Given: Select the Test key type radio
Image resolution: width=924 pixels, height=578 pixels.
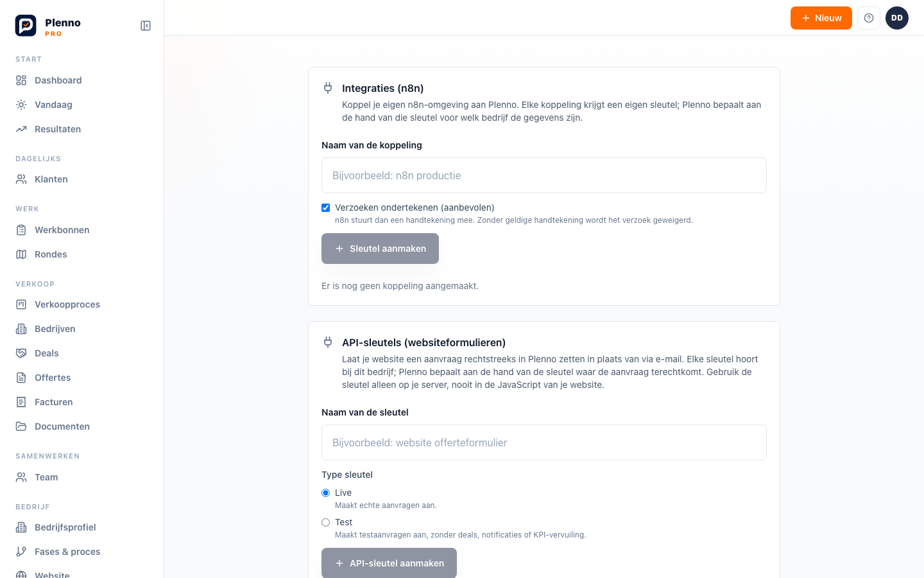Looking at the screenshot, I should [326, 522].
